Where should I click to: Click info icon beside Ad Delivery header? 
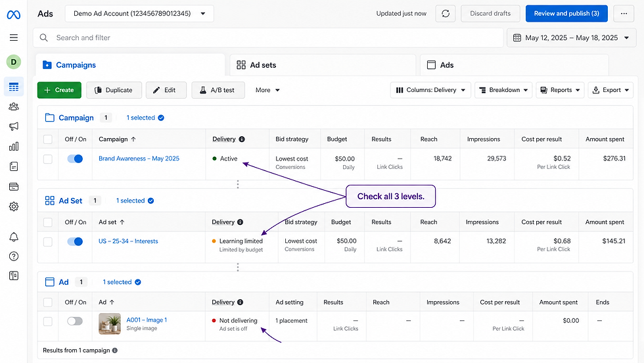tap(241, 302)
